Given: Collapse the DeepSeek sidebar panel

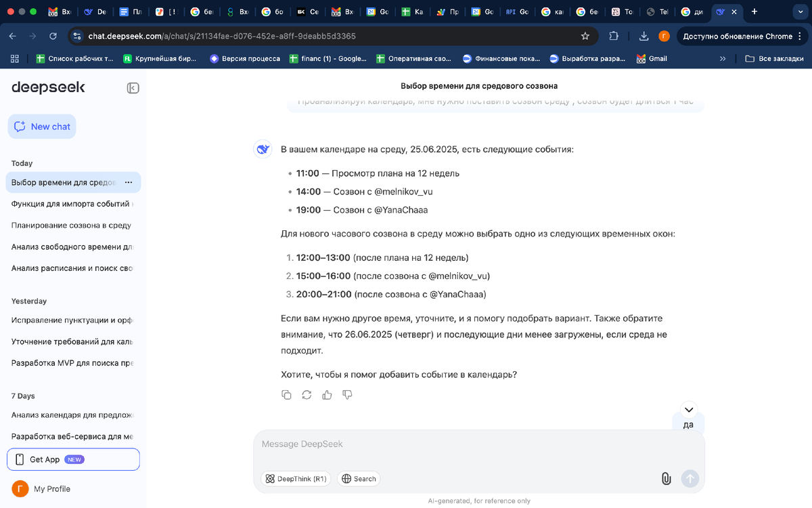Looking at the screenshot, I should click(x=133, y=87).
